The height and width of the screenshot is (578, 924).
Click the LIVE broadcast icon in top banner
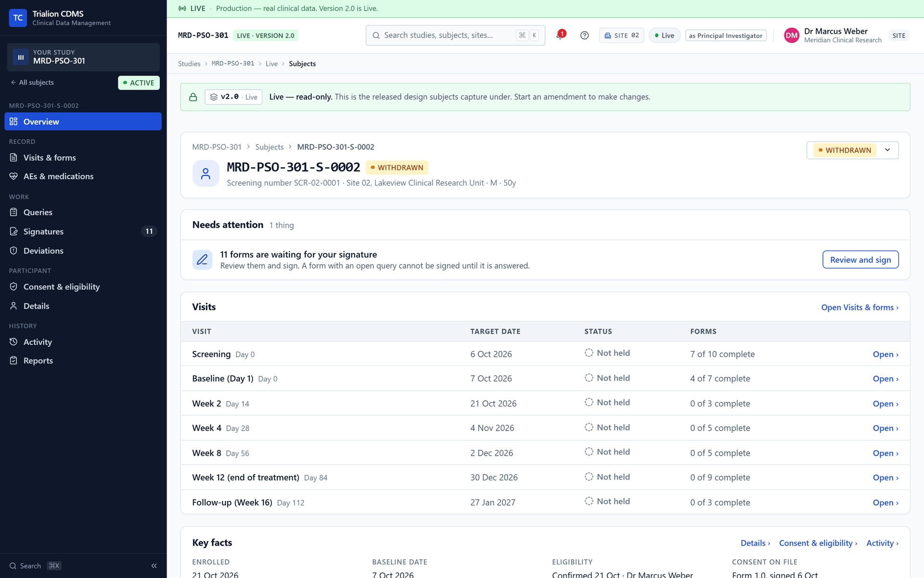(182, 8)
